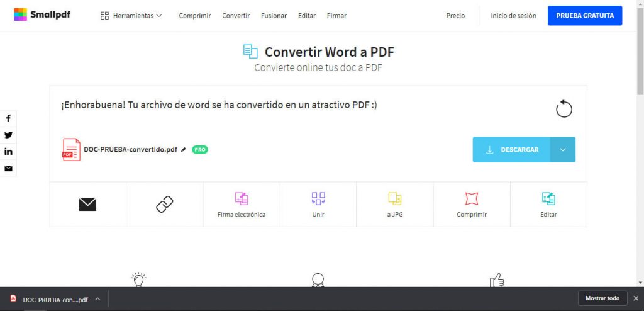The width and height of the screenshot is (644, 311).
Task: Open Convertir in the top navigation
Action: coord(236,16)
